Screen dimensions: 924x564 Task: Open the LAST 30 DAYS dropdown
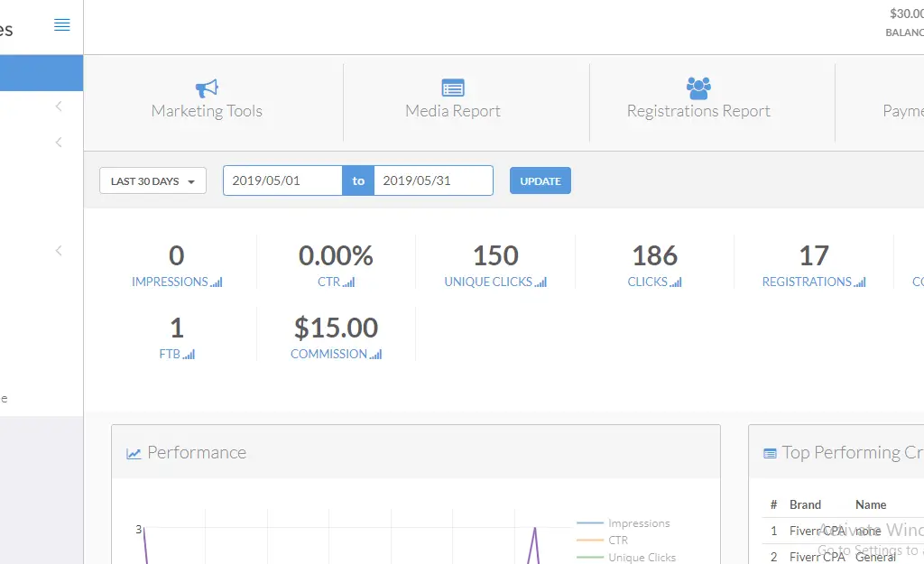152,180
